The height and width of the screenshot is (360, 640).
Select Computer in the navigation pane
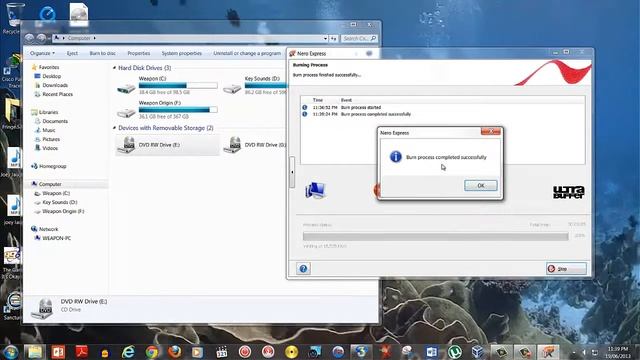(50, 184)
